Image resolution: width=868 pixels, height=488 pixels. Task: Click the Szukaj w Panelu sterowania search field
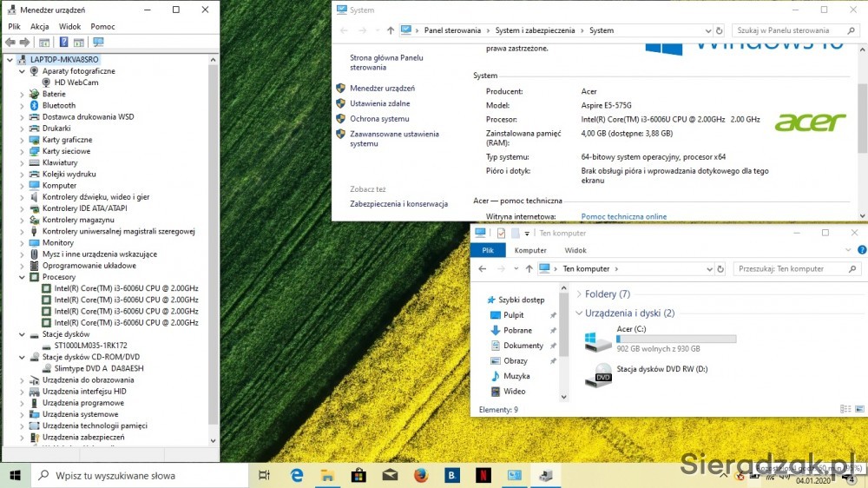click(x=795, y=30)
